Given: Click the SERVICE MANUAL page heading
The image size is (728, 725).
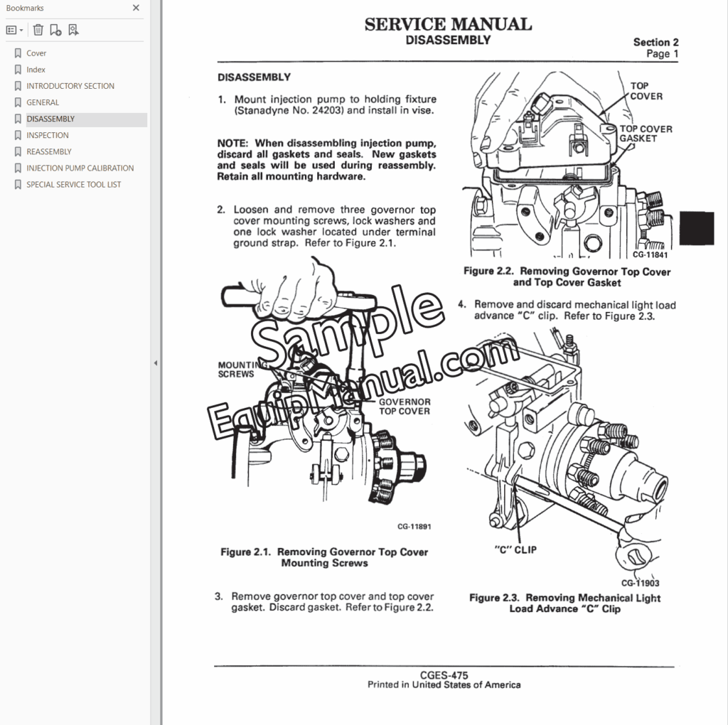Looking at the screenshot, I should 448,25.
